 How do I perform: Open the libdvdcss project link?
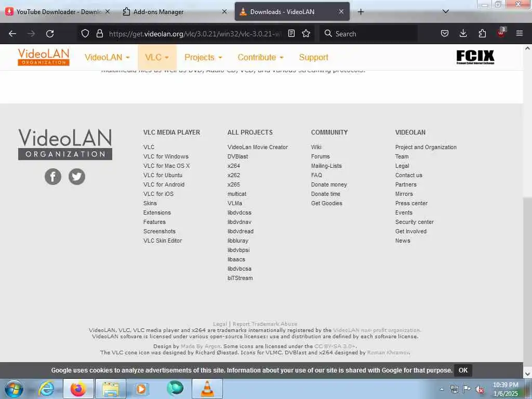pos(239,212)
